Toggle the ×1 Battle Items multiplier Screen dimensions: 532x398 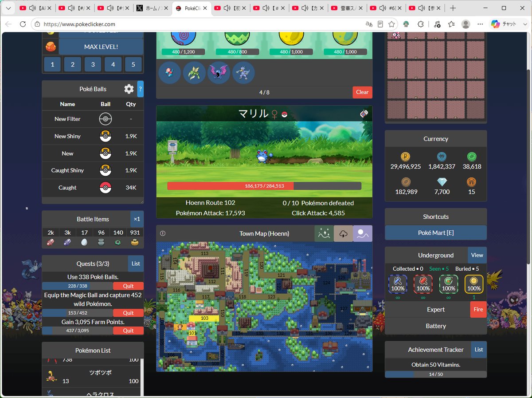[137, 219]
